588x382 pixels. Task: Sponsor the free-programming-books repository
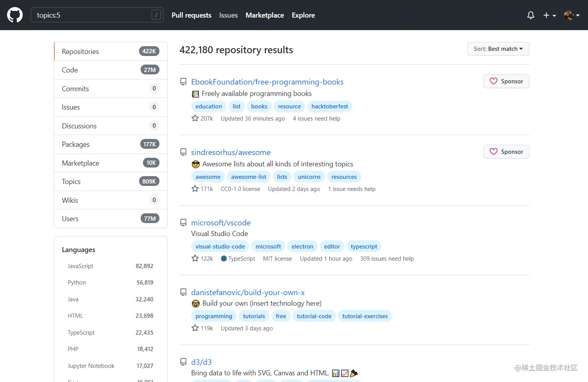(x=506, y=81)
